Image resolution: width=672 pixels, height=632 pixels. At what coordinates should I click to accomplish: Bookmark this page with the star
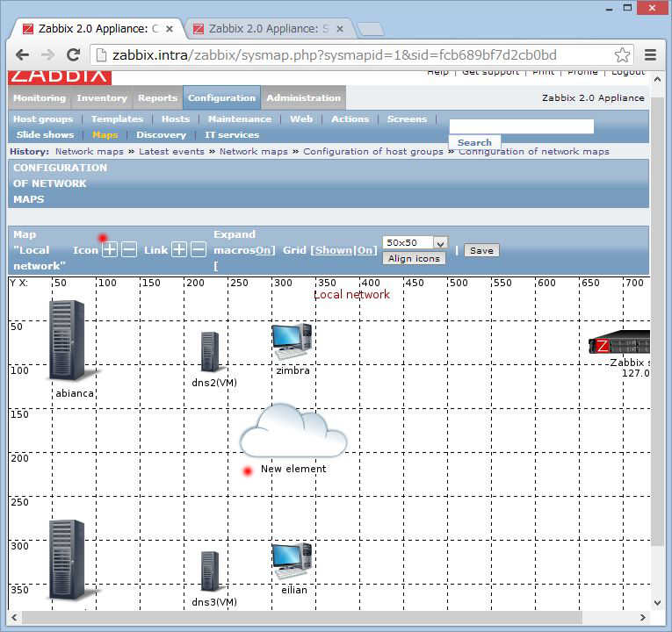(622, 54)
